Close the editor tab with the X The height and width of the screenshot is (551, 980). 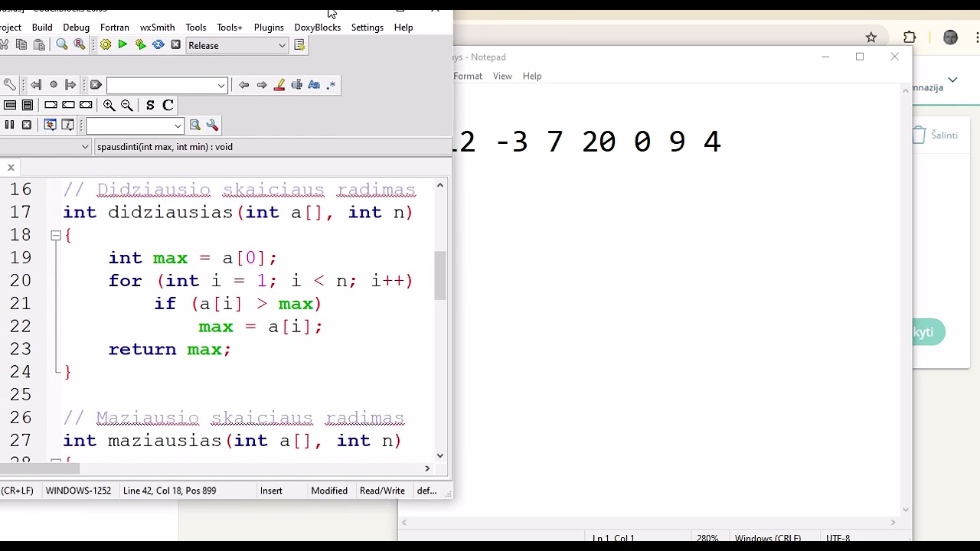[x=11, y=168]
